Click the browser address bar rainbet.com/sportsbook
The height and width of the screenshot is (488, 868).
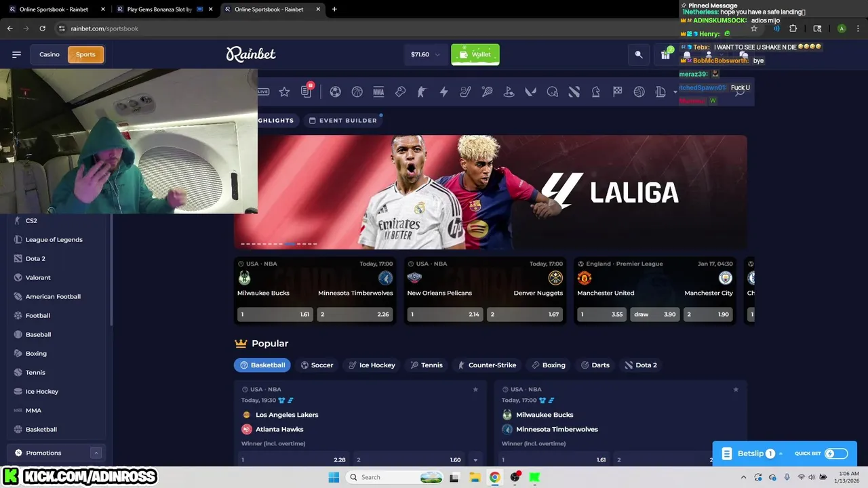tap(104, 28)
